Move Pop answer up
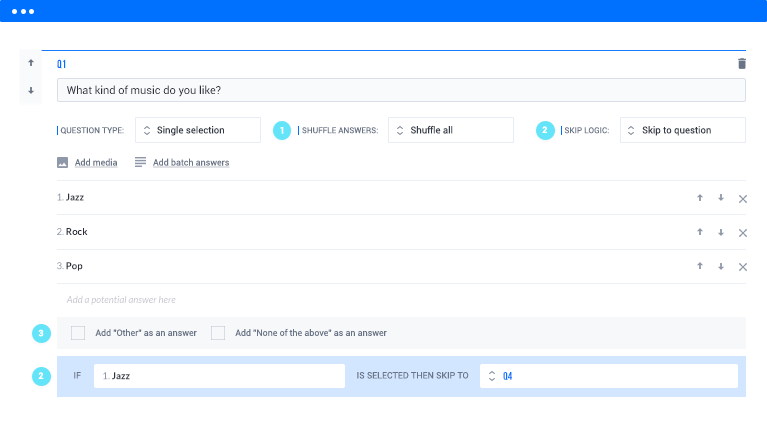The height and width of the screenshot is (432, 767). click(700, 266)
